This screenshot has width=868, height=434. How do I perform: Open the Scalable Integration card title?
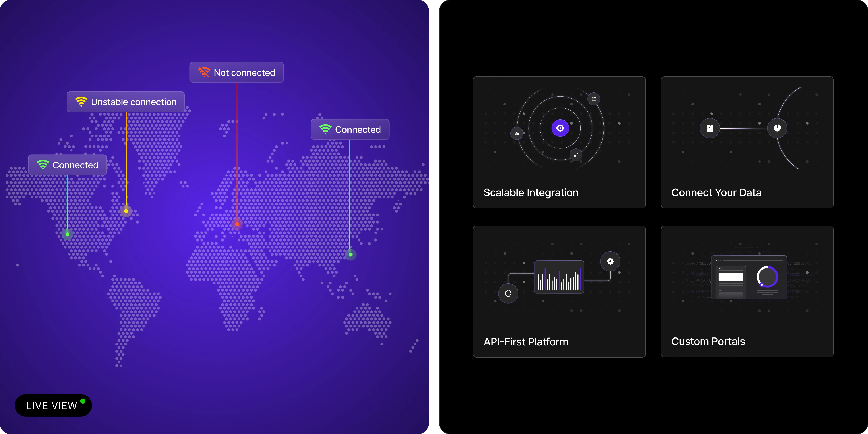pyautogui.click(x=531, y=192)
